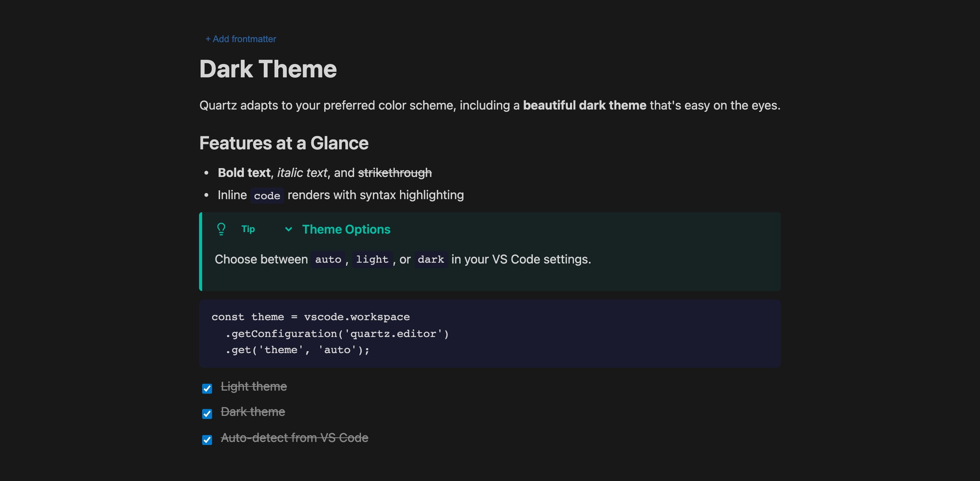This screenshot has width=980, height=481.
Task: Collapse the Theme Options tip callout
Action: (288, 229)
